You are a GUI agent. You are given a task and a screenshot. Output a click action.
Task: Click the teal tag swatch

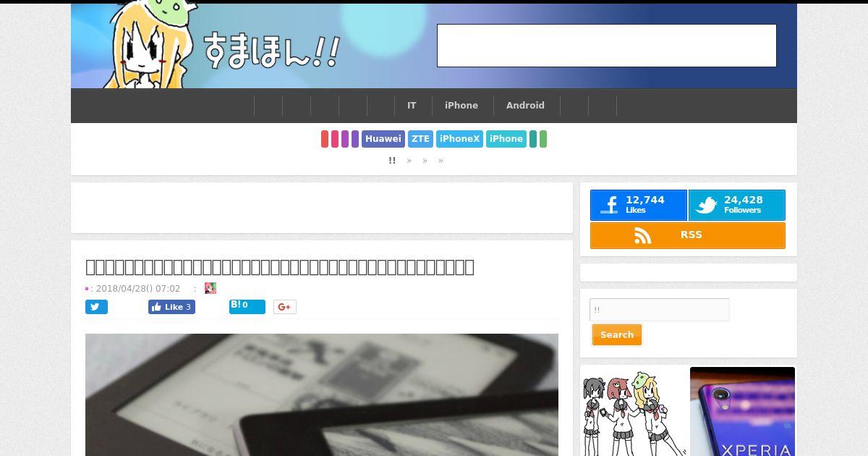(x=533, y=139)
